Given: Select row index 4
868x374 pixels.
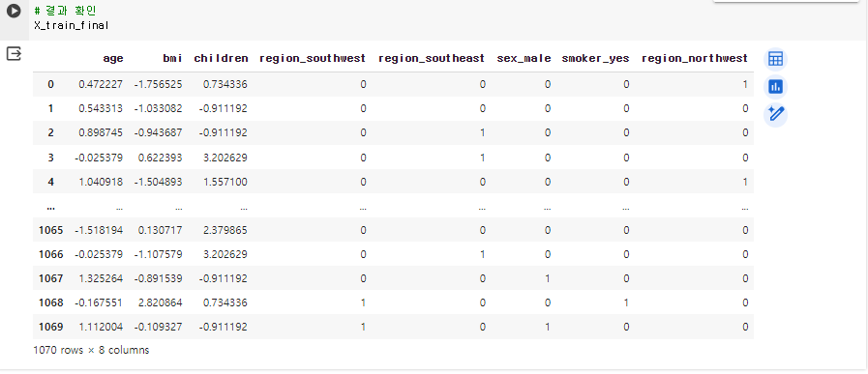Looking at the screenshot, I should pos(51,182).
